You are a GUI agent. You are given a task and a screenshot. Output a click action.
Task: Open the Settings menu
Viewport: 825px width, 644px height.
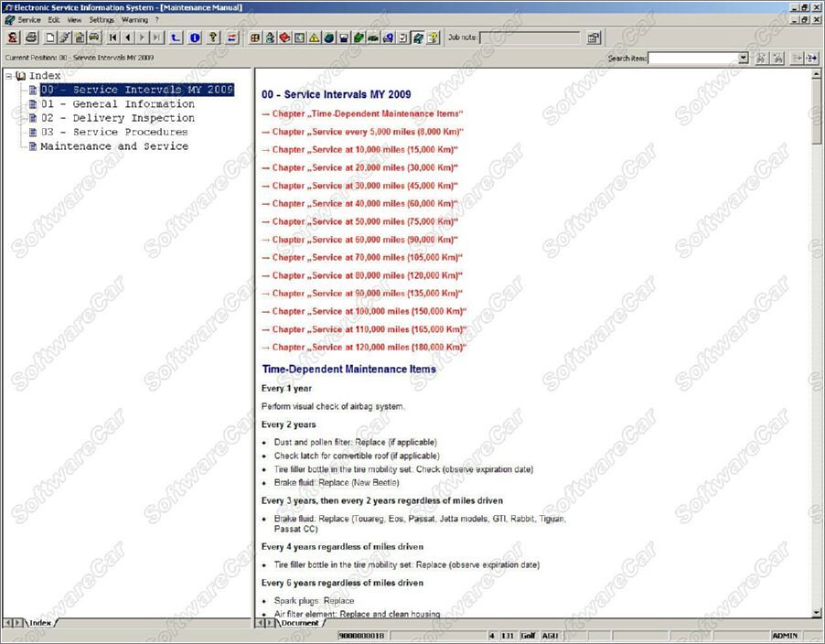pyautogui.click(x=102, y=19)
